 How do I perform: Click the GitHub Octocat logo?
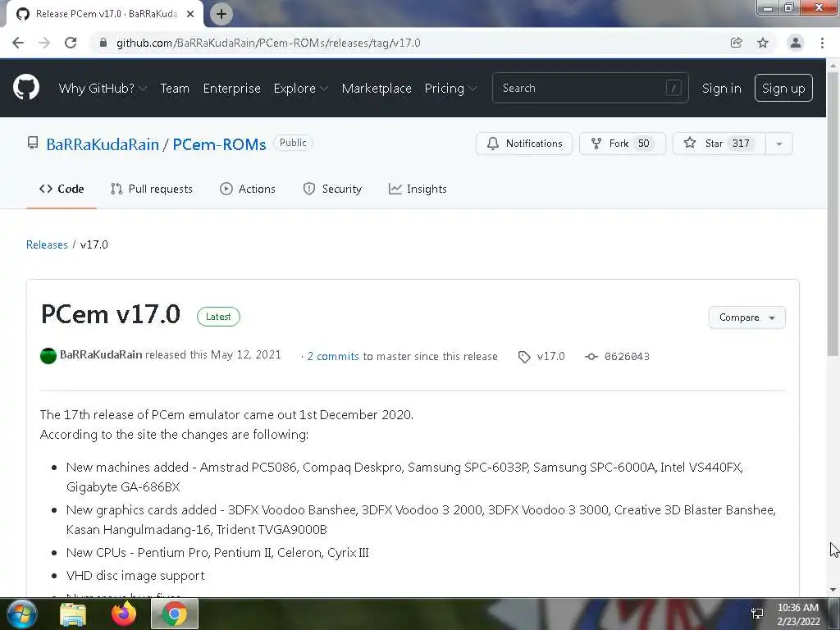pyautogui.click(x=26, y=87)
